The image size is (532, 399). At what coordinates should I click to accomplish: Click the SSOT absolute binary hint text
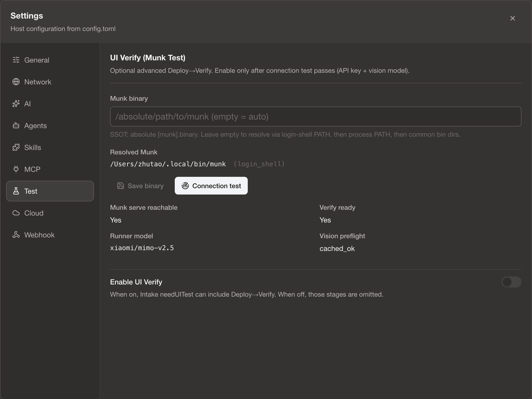285,134
